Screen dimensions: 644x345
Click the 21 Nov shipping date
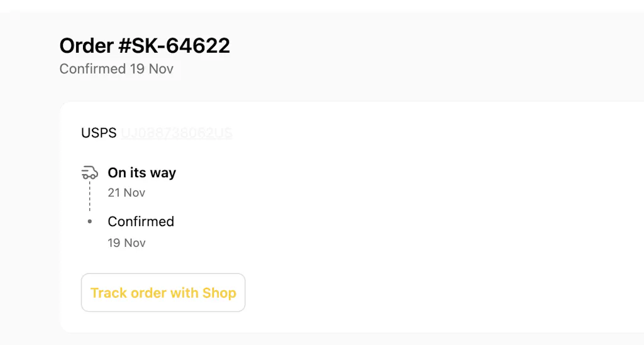[126, 193]
